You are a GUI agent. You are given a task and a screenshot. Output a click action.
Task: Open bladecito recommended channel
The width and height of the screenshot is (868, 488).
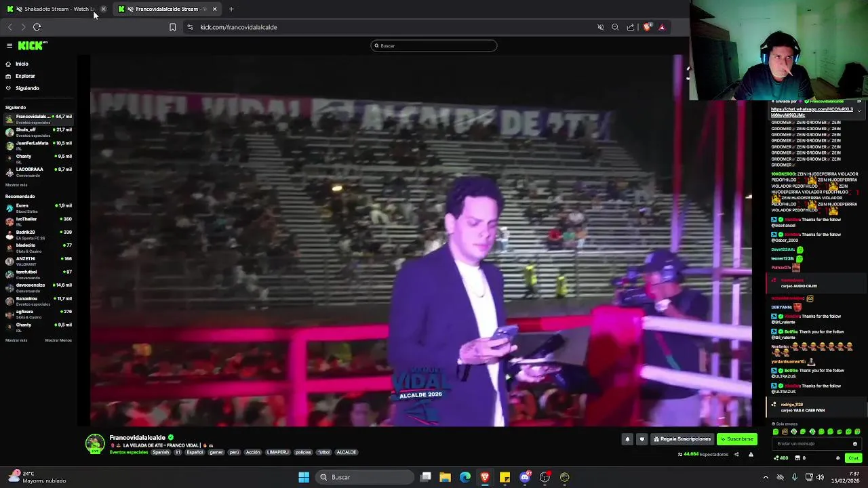(x=39, y=247)
